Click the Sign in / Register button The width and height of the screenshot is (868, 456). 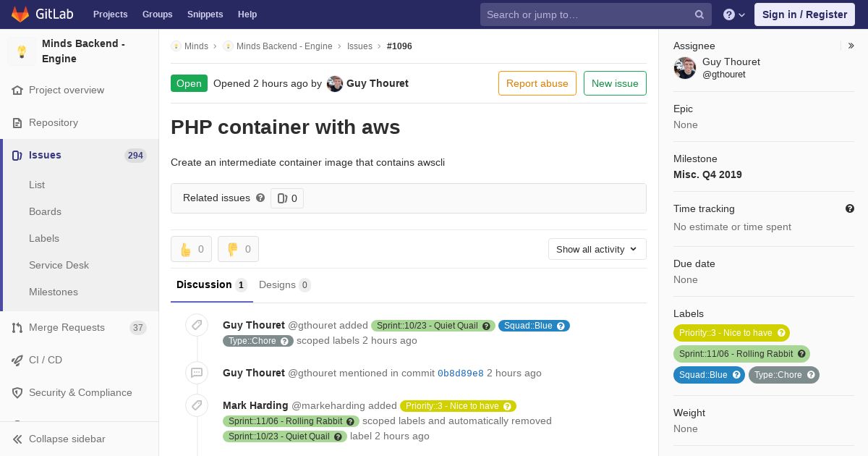coord(804,14)
